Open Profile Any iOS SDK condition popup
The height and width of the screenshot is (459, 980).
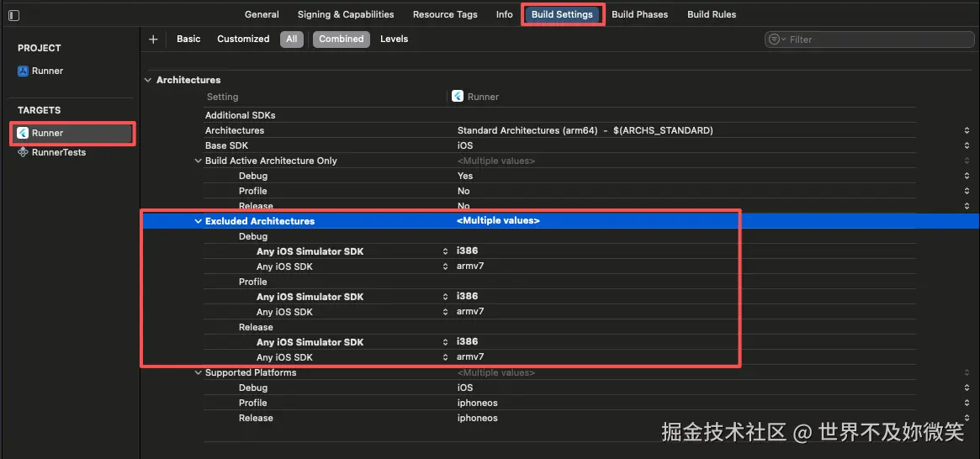(x=445, y=312)
